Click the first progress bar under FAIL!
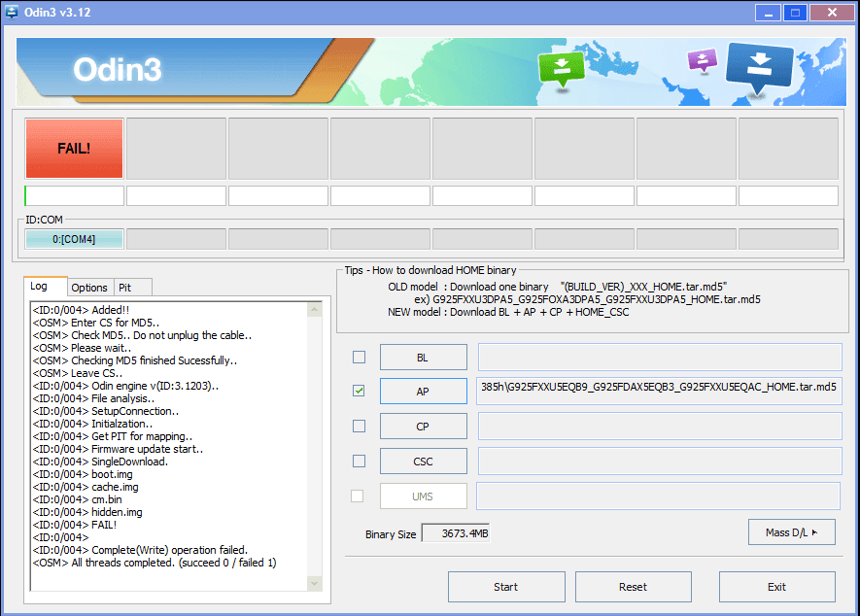 point(74,196)
